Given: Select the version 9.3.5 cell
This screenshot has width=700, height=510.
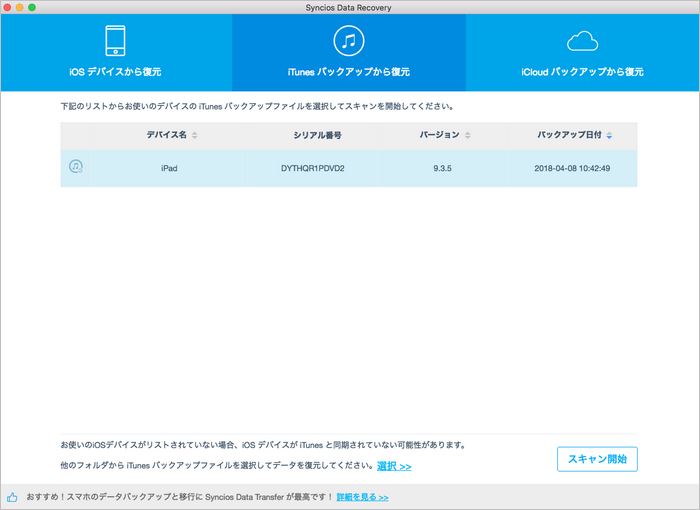Looking at the screenshot, I should coord(442,168).
